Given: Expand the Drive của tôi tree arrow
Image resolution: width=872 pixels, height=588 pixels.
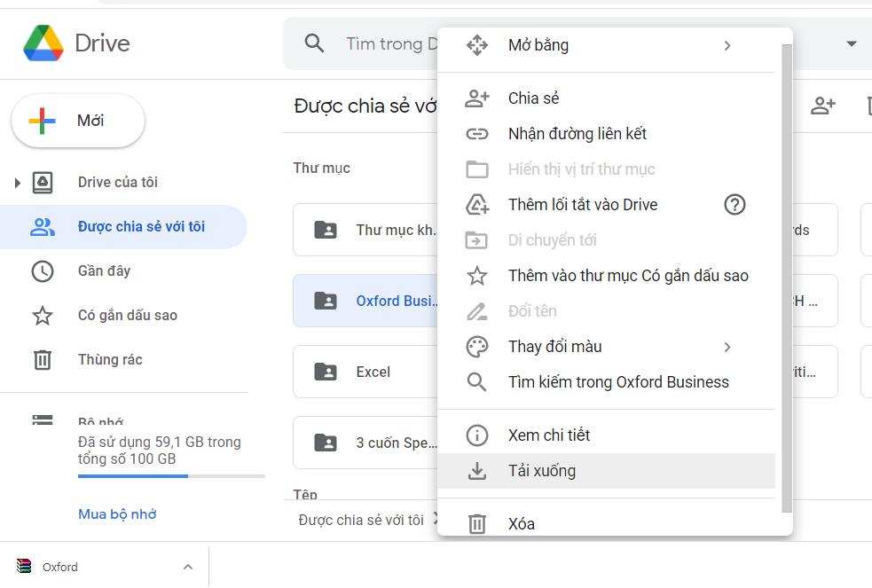Looking at the screenshot, I should pyautogui.click(x=17, y=183).
